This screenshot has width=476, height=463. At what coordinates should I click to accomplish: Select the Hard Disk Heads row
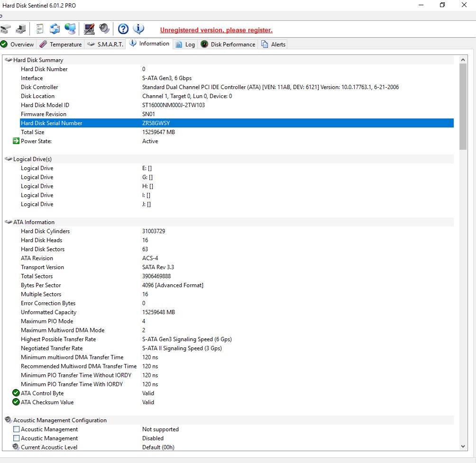click(x=237, y=240)
